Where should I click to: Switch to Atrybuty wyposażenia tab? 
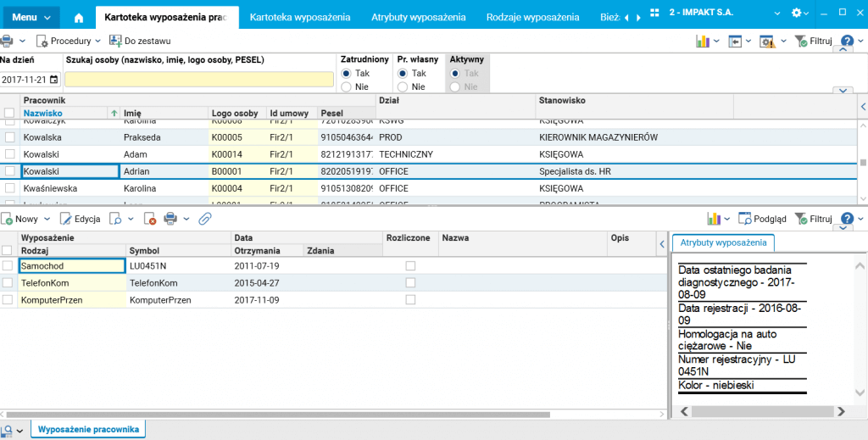coord(418,17)
